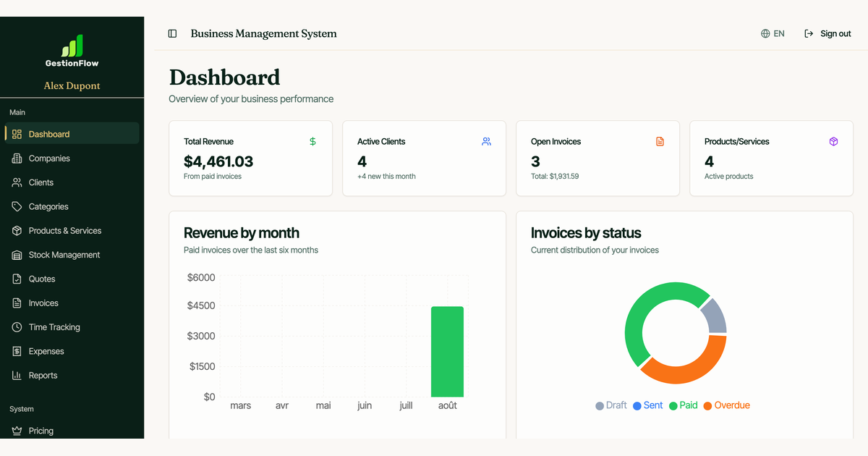Click the orange file icon on Open Invoices card
Viewport: 868px width, 456px height.
coord(660,142)
